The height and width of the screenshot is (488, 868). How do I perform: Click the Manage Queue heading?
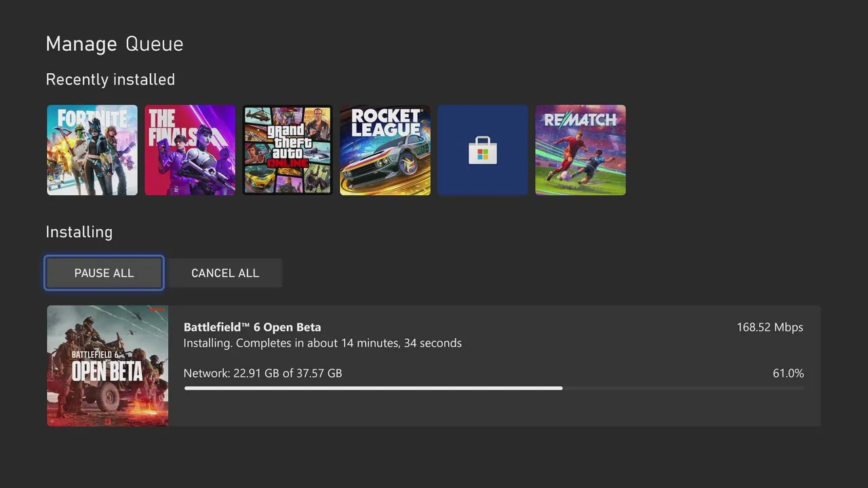tap(115, 45)
